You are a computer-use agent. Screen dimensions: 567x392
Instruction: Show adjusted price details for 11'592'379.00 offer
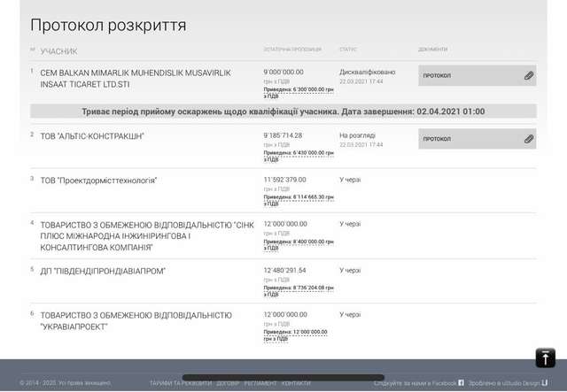tap(298, 200)
